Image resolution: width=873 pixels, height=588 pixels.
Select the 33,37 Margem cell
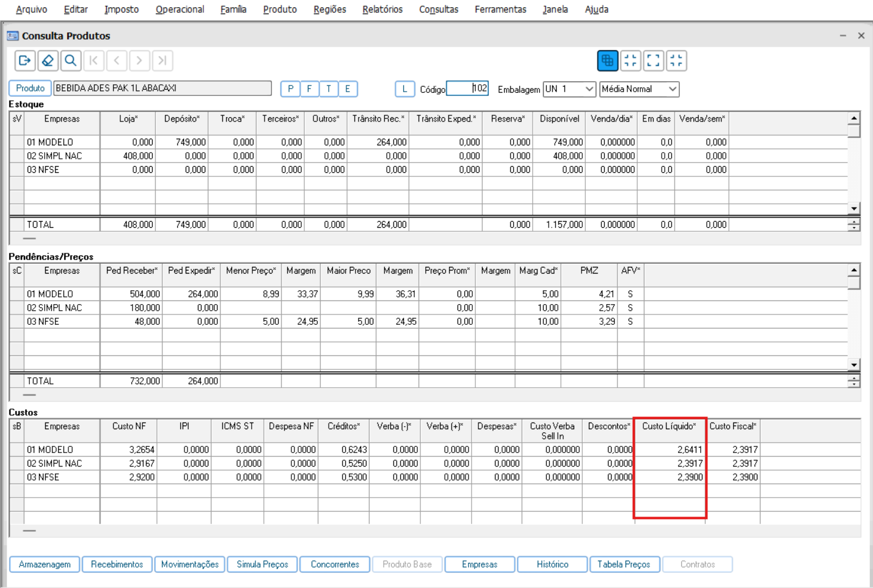click(x=301, y=294)
